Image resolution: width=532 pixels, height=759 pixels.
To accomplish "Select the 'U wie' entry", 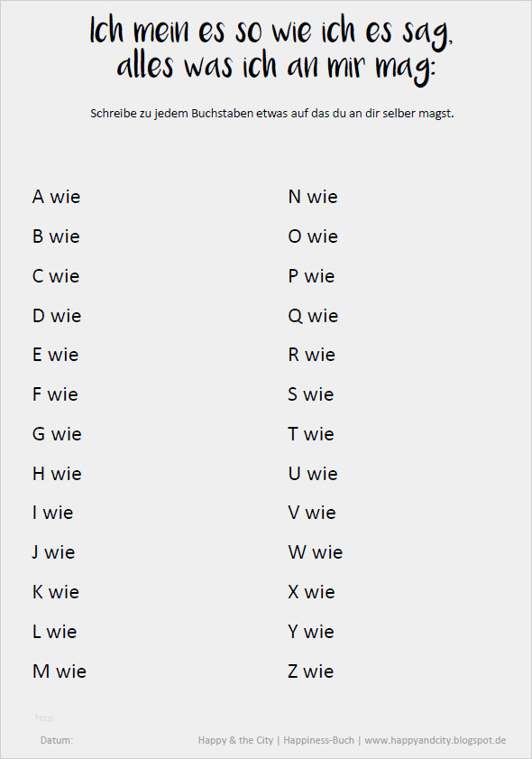I will point(312,474).
